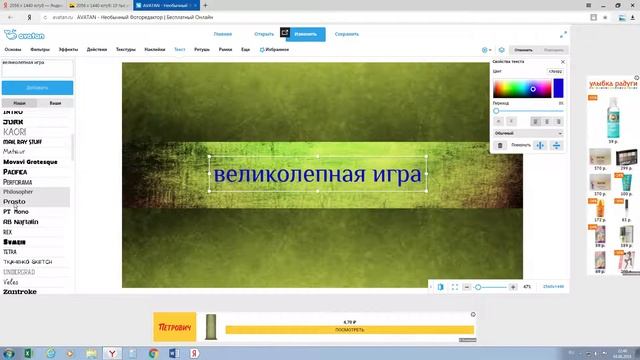The image size is (640, 360).
Task: Select the великолепная игра text on canvas
Action: (x=318, y=174)
